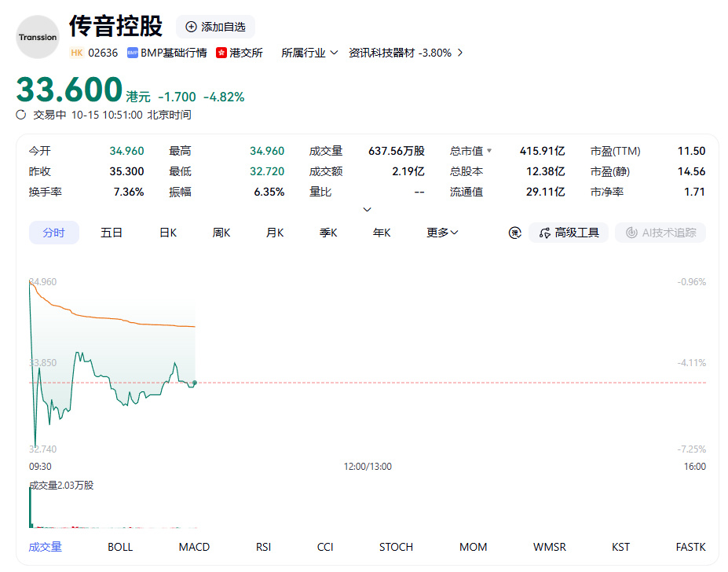
Task: Click the stock code 02636
Action: pyautogui.click(x=103, y=53)
